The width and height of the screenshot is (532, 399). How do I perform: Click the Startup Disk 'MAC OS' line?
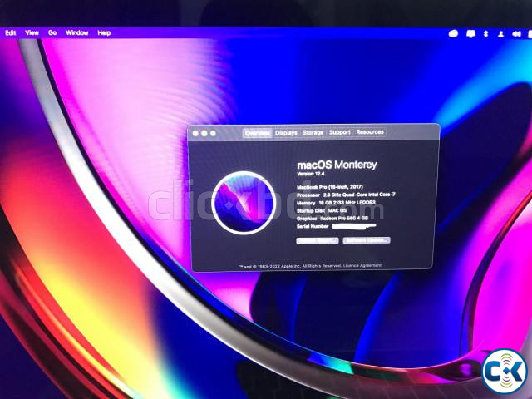point(322,210)
